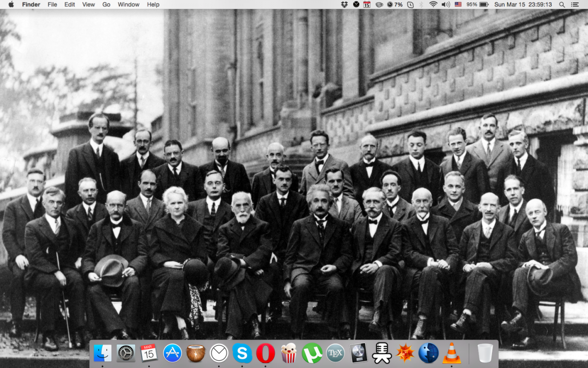The width and height of the screenshot is (588, 368).
Task: Open Finder from the Dock
Action: (102, 353)
